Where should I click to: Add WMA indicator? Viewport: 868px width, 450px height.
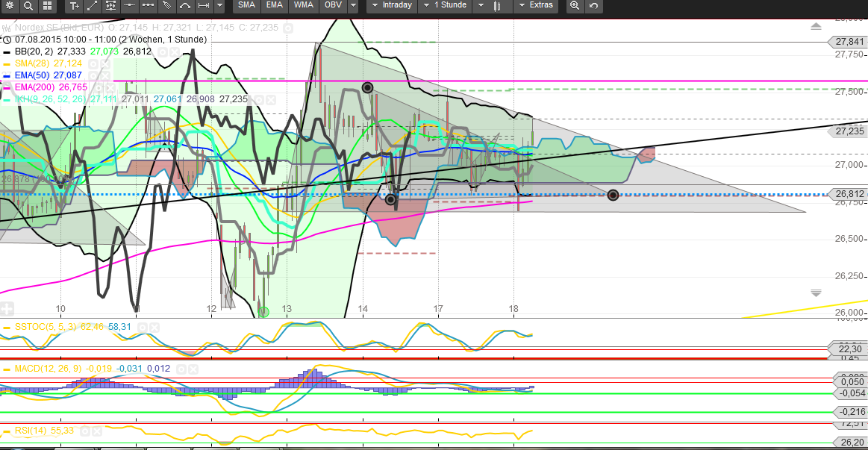pos(303,5)
